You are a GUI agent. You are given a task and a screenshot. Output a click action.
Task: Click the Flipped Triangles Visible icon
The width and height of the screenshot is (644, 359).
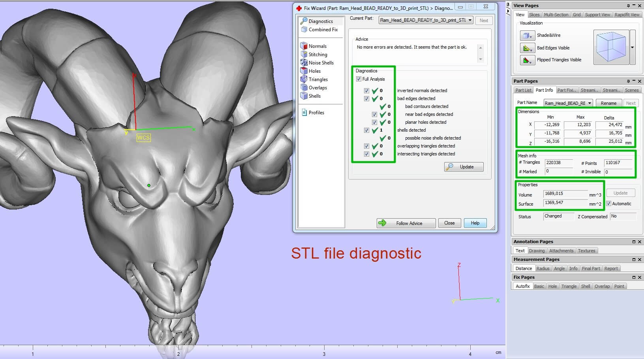point(527,60)
